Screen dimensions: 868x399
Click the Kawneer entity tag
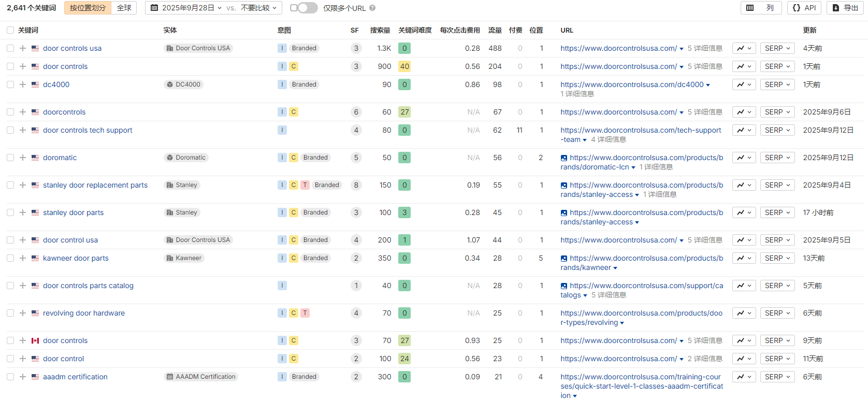click(x=184, y=258)
